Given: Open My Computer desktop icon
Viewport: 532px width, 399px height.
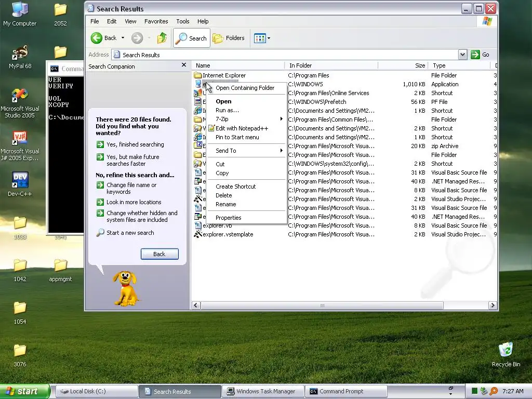Looking at the screenshot, I should pyautogui.click(x=20, y=14).
